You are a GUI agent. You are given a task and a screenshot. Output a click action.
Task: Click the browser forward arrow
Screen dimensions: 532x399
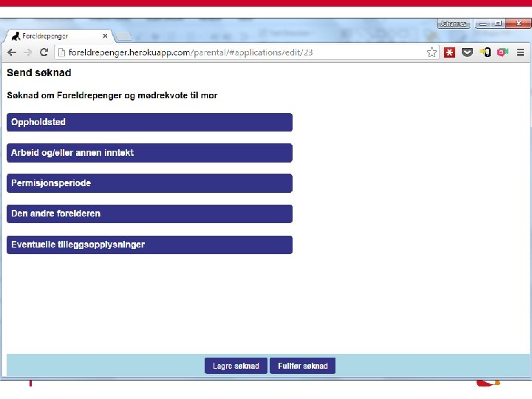28,52
